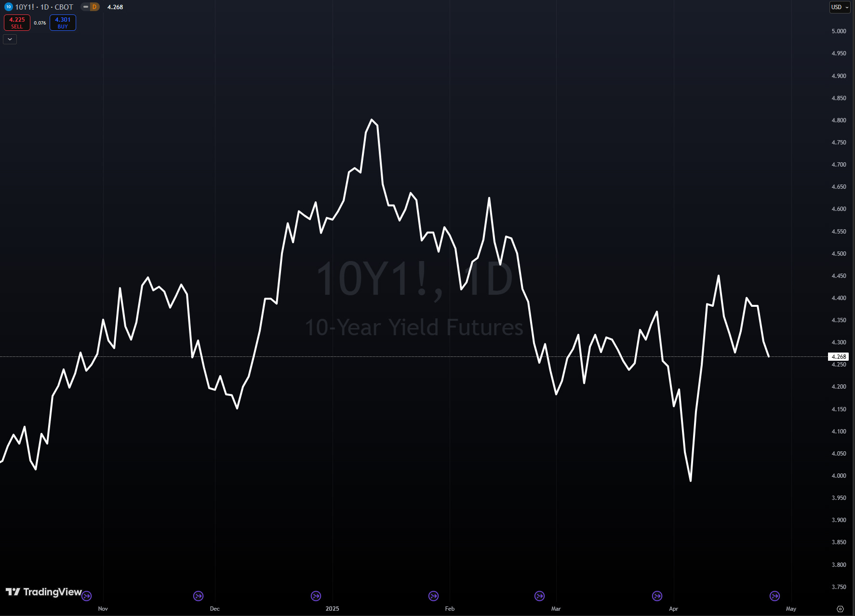Viewport: 855px width, 616px height.
Task: Click the yield line's January peak near 4.800
Action: tap(372, 120)
